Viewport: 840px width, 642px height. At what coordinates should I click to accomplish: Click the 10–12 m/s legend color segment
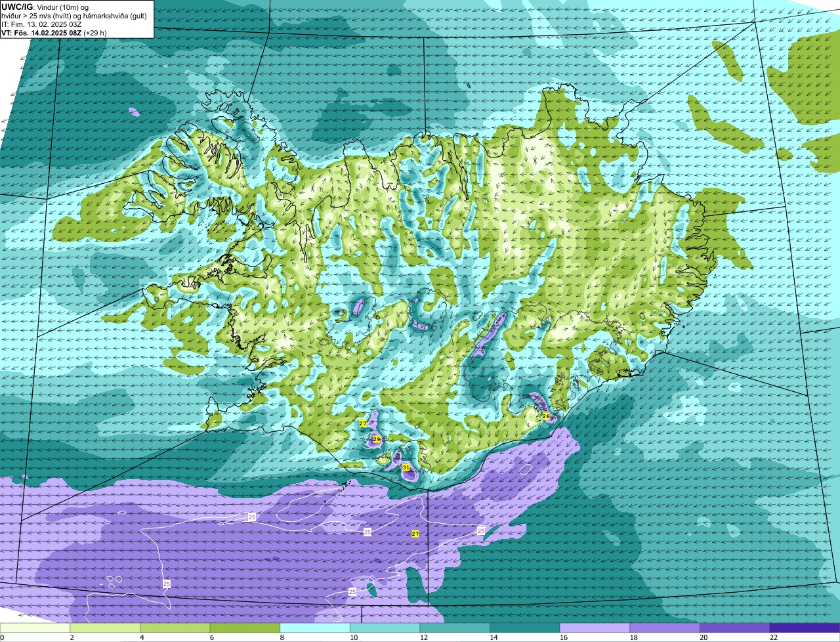coord(385,628)
